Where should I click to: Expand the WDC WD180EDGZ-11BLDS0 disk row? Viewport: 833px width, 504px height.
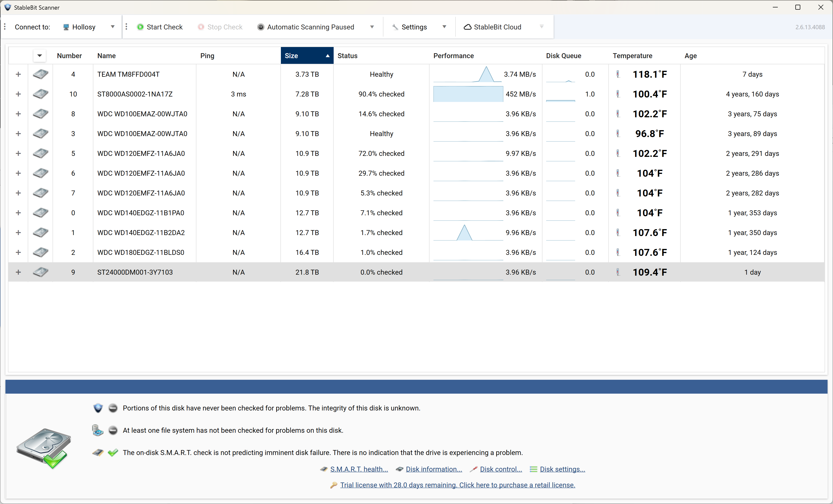point(18,252)
